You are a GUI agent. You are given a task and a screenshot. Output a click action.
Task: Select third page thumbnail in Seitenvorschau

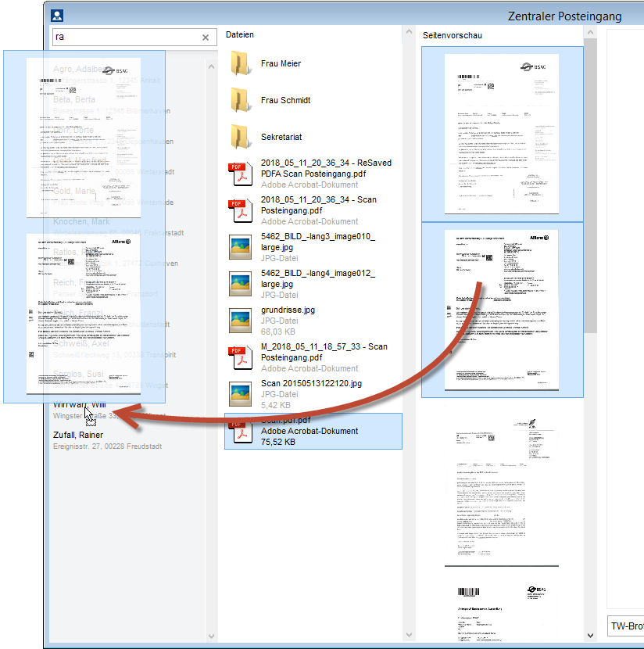tap(502, 486)
